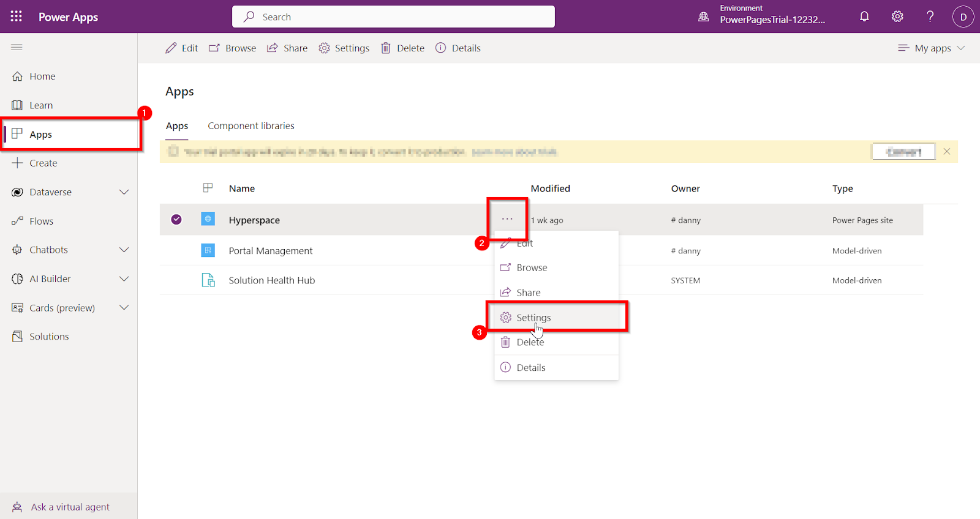The width and height of the screenshot is (980, 519).
Task: Sort by the Type column header
Action: point(843,189)
